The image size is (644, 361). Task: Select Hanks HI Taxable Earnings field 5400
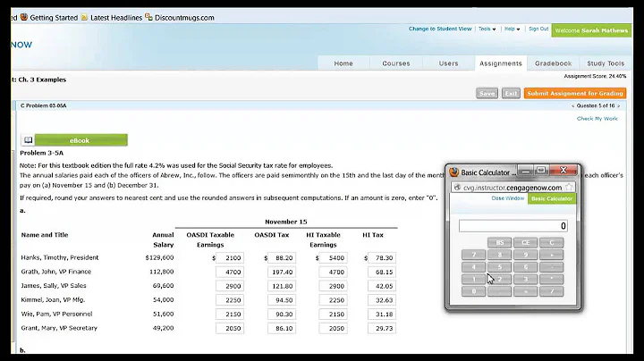333,258
